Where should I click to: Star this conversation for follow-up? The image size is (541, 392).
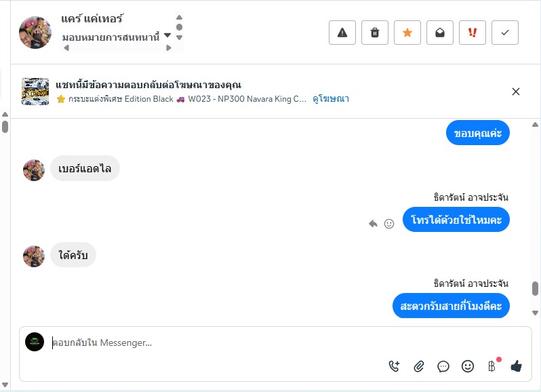point(407,33)
